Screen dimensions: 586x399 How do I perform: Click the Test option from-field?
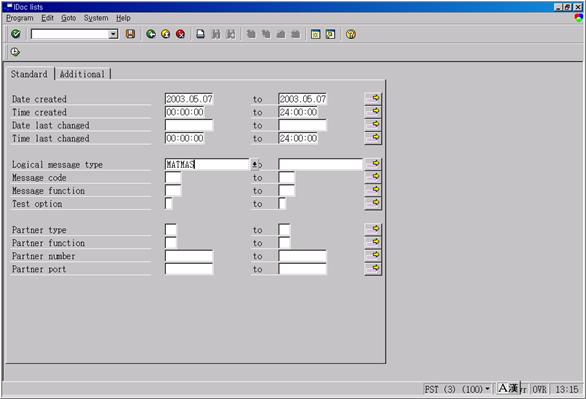pyautogui.click(x=169, y=204)
